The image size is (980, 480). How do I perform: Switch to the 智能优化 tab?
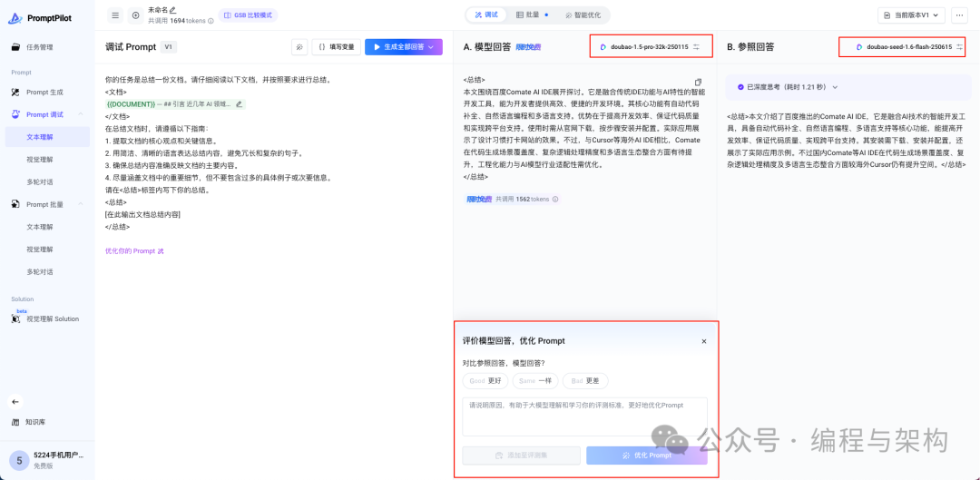[582, 15]
